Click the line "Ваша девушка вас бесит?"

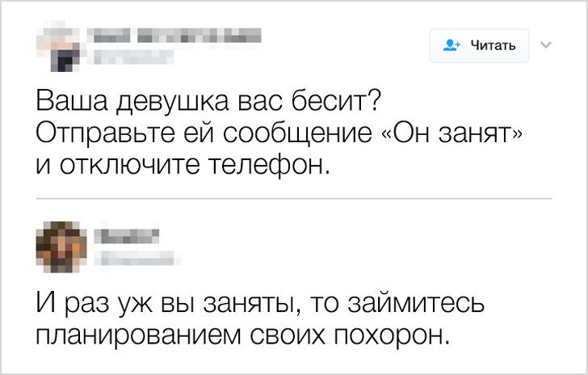[209, 105]
